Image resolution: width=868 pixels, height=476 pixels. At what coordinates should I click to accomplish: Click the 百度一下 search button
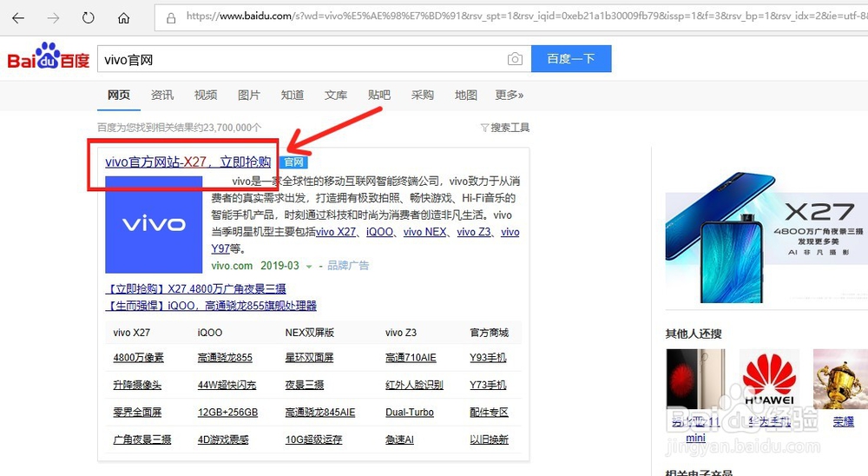coord(571,59)
